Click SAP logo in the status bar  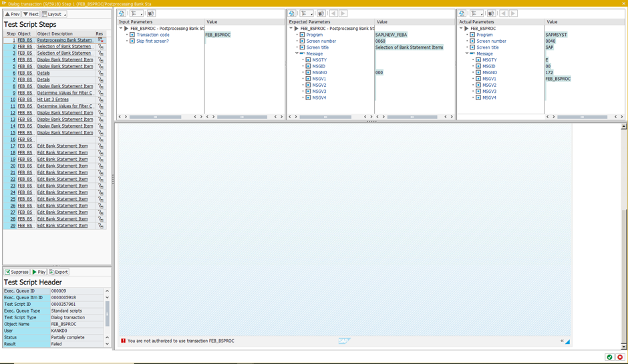tap(344, 341)
